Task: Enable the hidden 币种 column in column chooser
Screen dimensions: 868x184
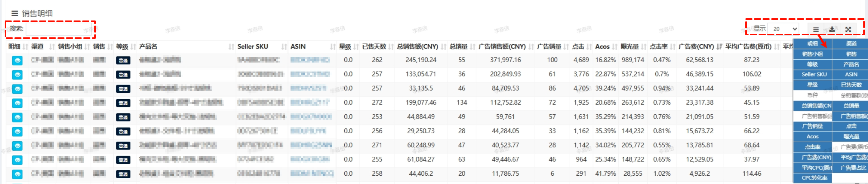Action: [812, 95]
